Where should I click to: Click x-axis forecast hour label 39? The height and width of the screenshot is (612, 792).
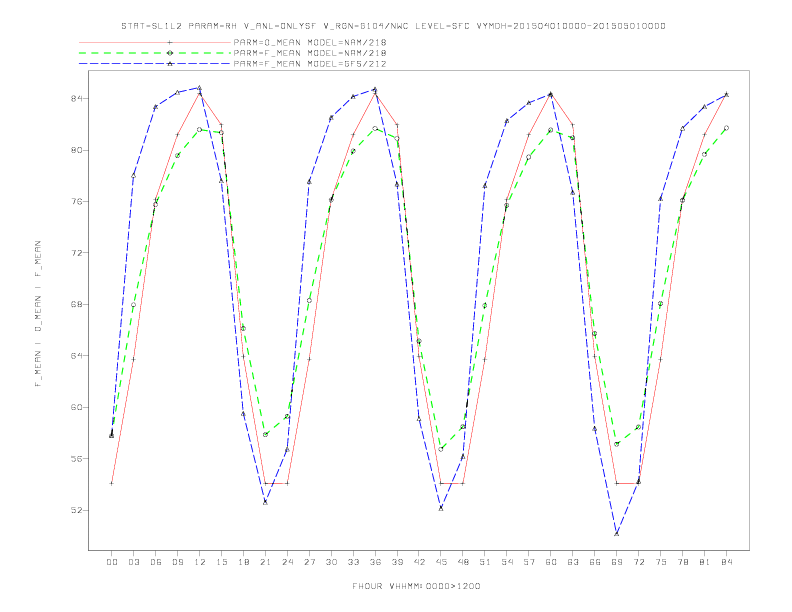coord(397,562)
